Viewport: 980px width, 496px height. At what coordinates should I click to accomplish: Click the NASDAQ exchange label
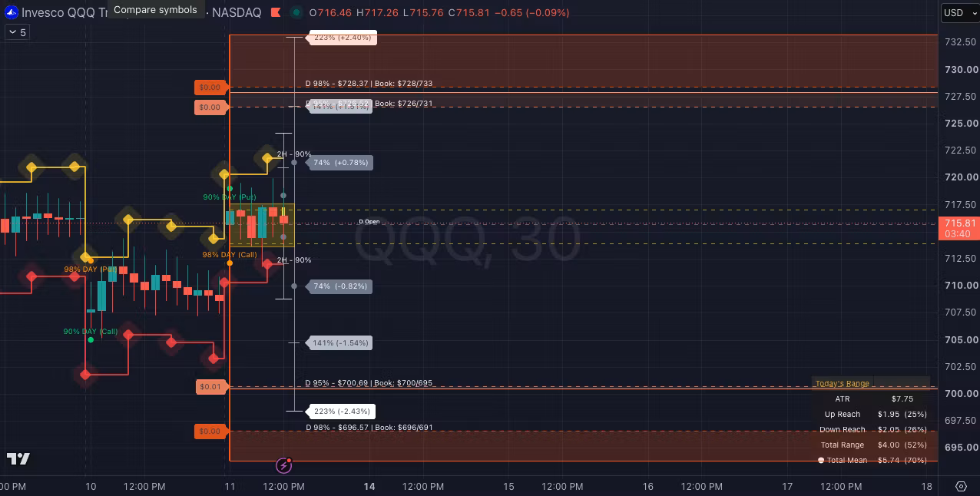pos(236,12)
